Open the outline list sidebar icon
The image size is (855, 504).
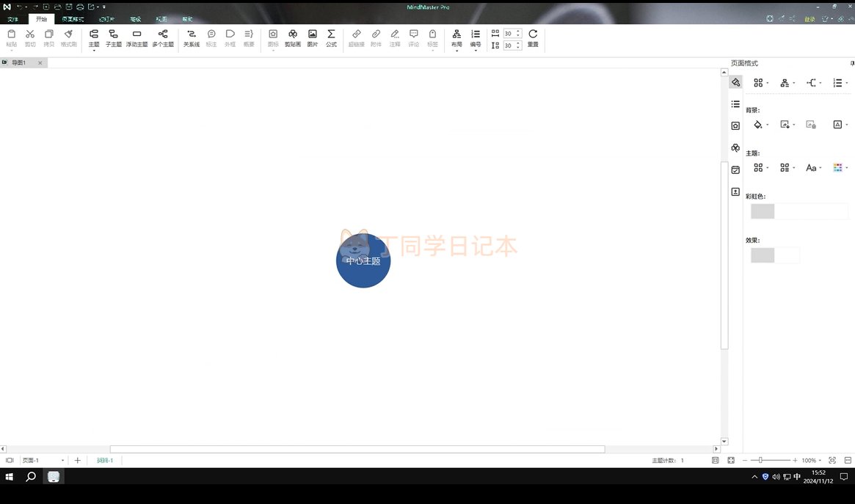coord(735,104)
